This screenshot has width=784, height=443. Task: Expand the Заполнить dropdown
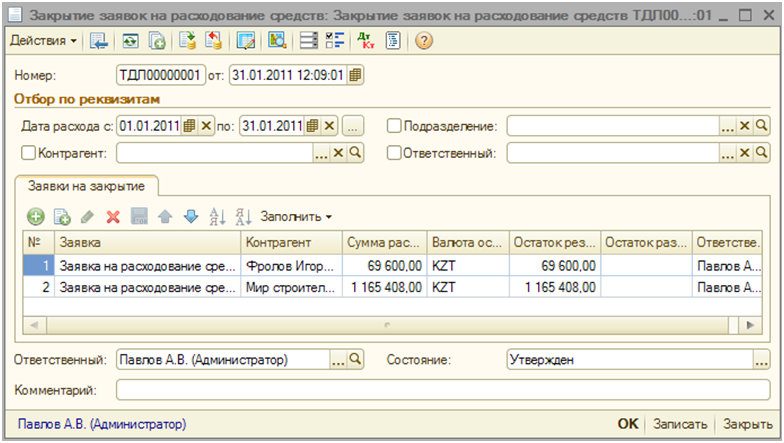tap(296, 216)
